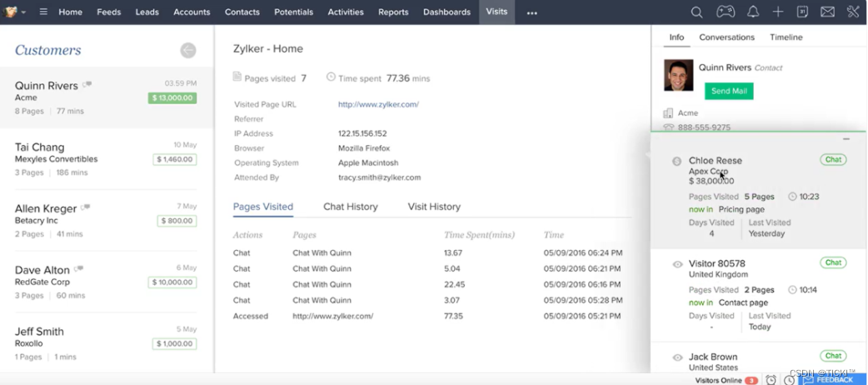Select the Visits module tab
The height and width of the screenshot is (385, 868).
point(496,12)
